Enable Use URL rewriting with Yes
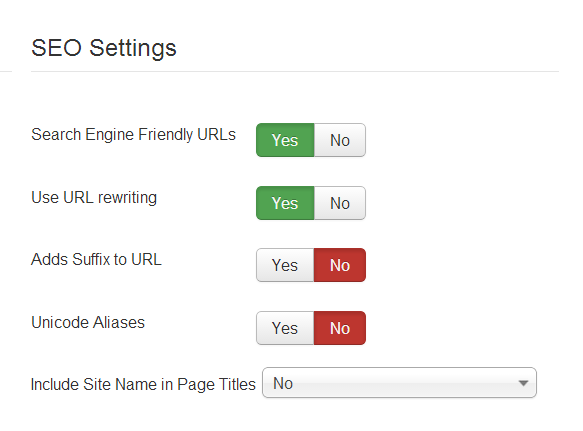 point(285,203)
